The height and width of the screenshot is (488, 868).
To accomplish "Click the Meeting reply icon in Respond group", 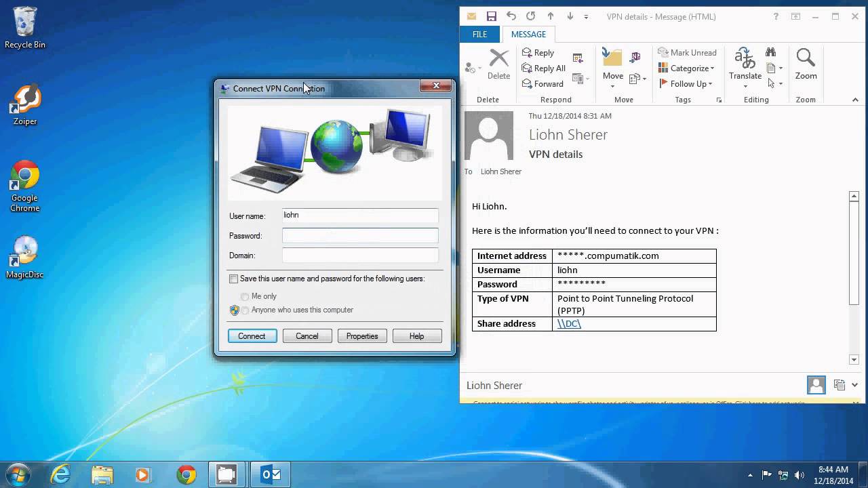I will [578, 58].
